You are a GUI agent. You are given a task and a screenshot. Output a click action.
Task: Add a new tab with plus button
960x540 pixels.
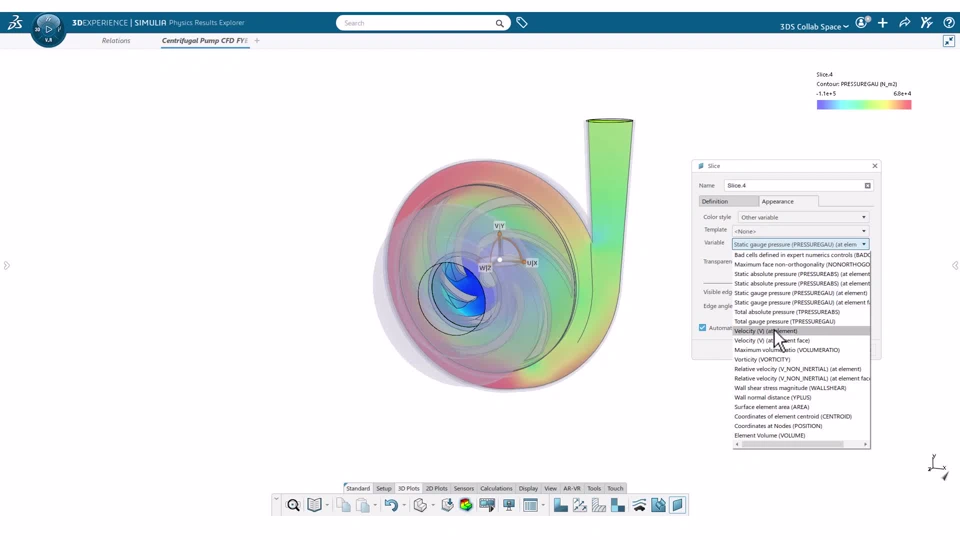(257, 40)
